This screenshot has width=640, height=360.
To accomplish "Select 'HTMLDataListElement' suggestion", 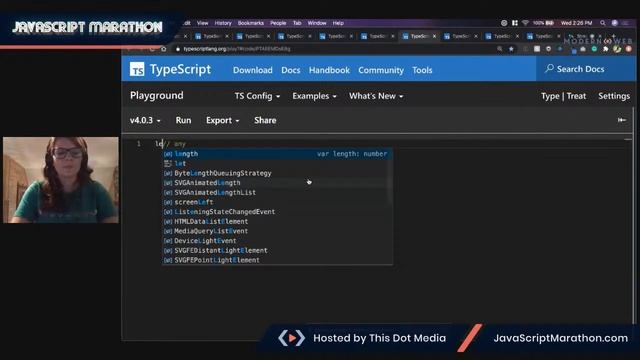I will click(x=278, y=222).
